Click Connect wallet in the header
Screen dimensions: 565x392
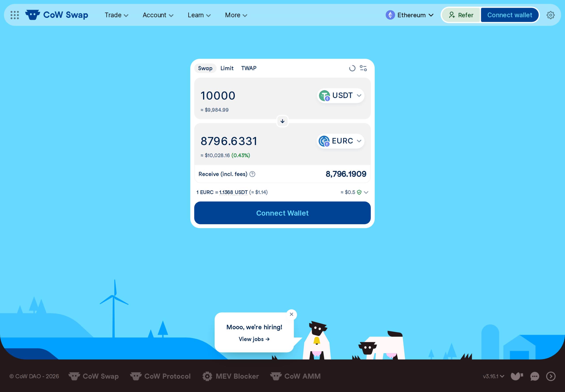point(509,15)
